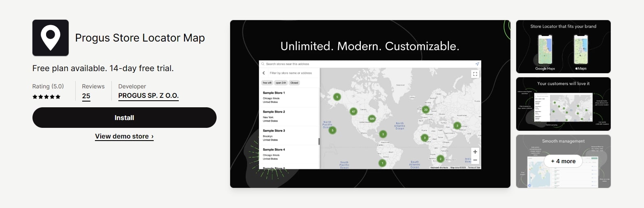Click the store list scrollbar handle
Screen dimensions: 644x208
pos(319,141)
